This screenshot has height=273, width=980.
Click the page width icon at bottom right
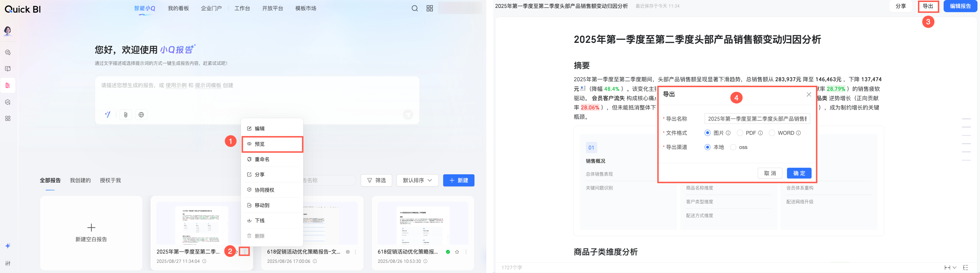[x=947, y=268]
